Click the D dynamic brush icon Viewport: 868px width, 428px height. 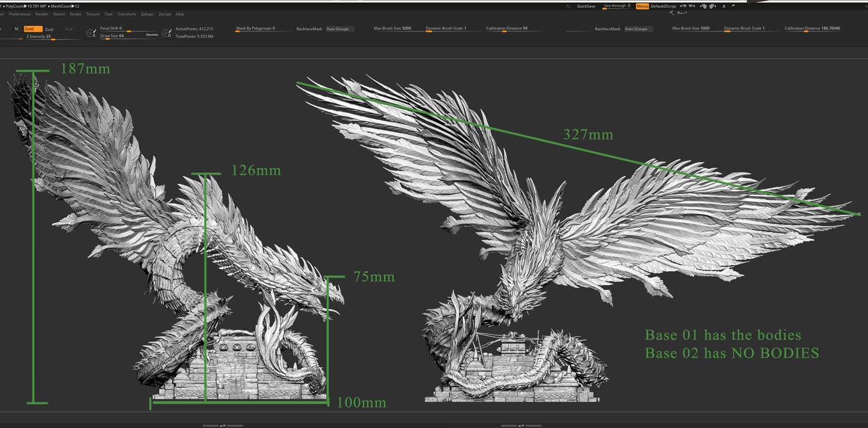point(166,33)
